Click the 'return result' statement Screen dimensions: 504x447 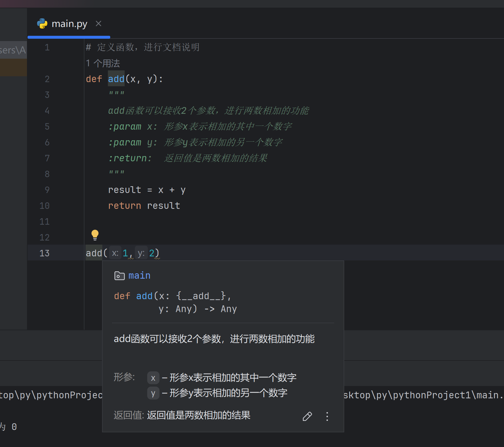144,205
